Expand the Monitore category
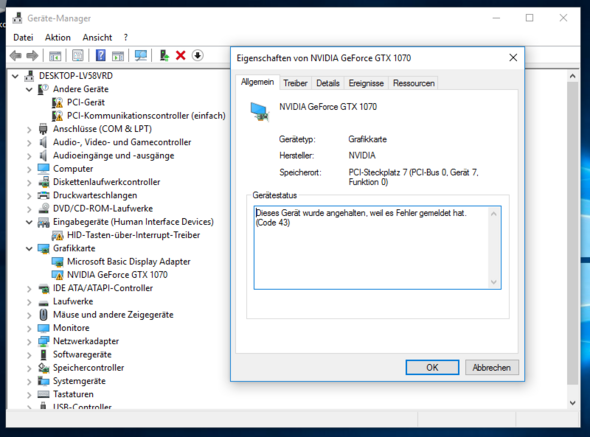The height and width of the screenshot is (437, 590). (29, 328)
